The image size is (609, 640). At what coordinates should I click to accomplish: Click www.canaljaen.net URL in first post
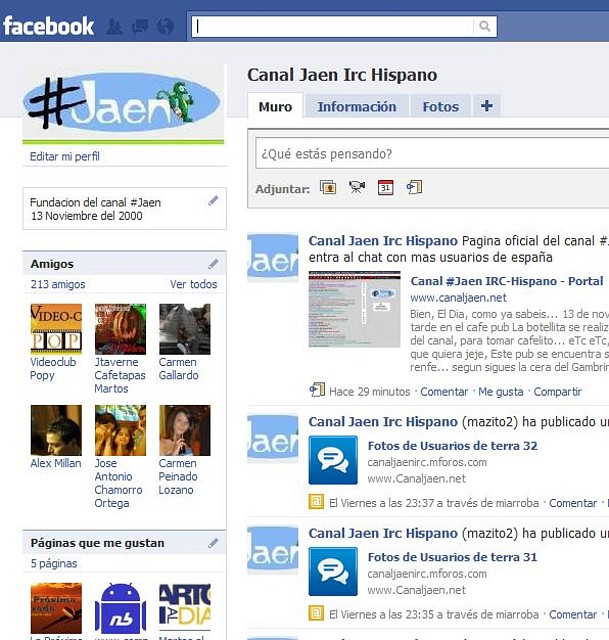458,298
